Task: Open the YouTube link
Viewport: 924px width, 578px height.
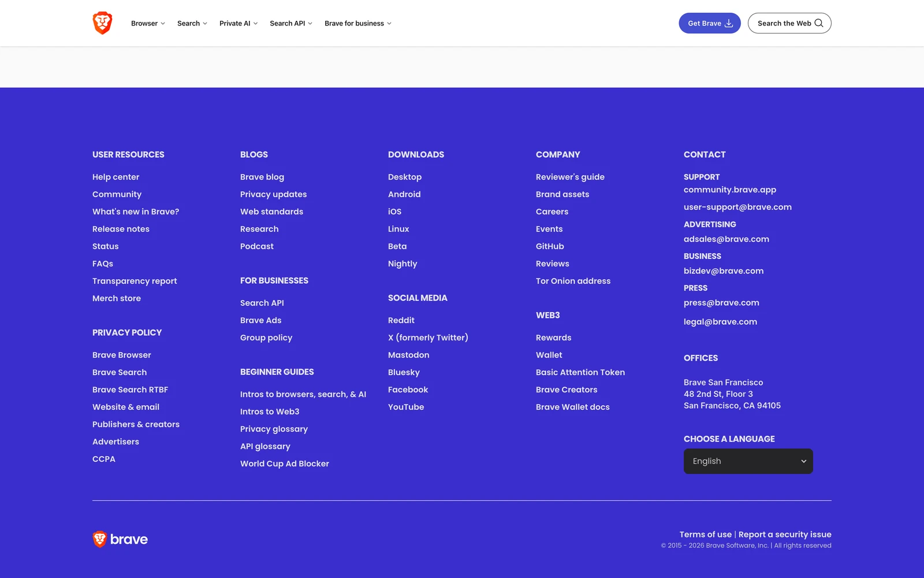Action: [406, 407]
